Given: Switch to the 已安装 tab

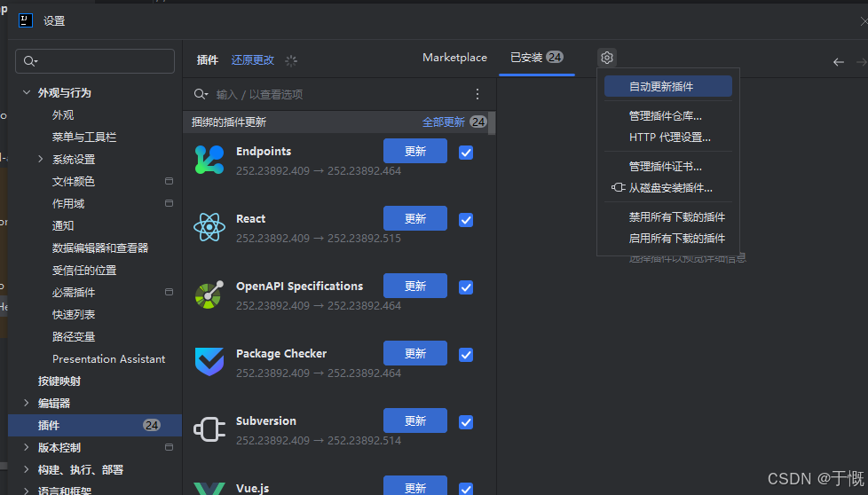Looking at the screenshot, I should click(x=536, y=58).
